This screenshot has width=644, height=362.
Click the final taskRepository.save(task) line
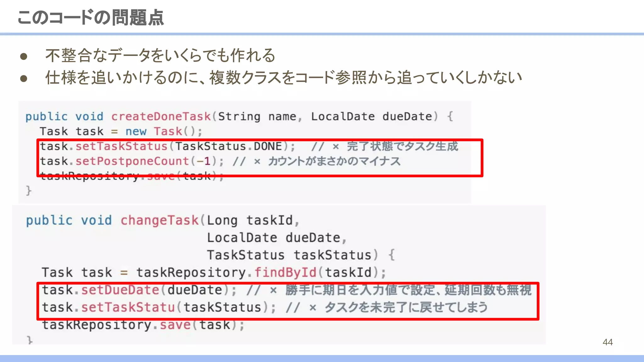(143, 325)
